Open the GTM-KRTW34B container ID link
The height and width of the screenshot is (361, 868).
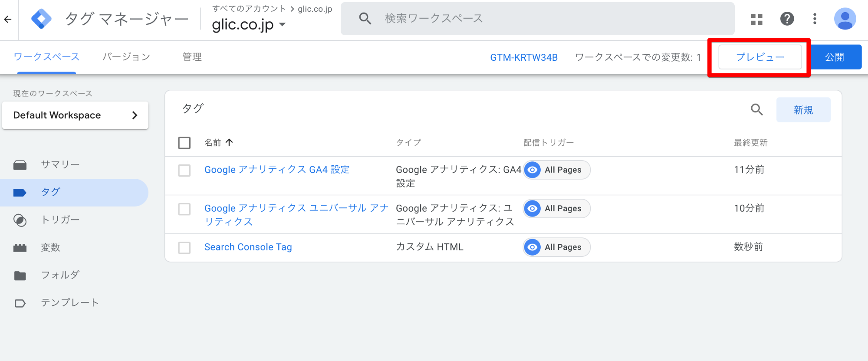tap(524, 57)
